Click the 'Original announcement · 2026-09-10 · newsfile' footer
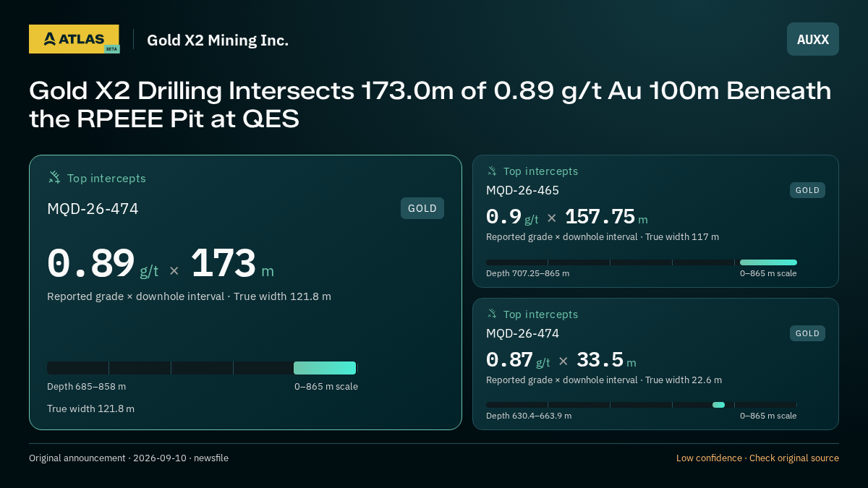Viewport: 868px width, 488px height. (x=129, y=458)
